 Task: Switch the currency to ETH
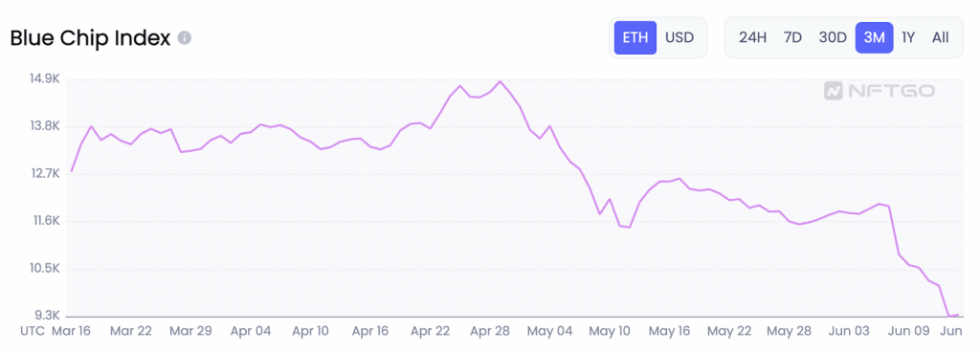coord(635,37)
